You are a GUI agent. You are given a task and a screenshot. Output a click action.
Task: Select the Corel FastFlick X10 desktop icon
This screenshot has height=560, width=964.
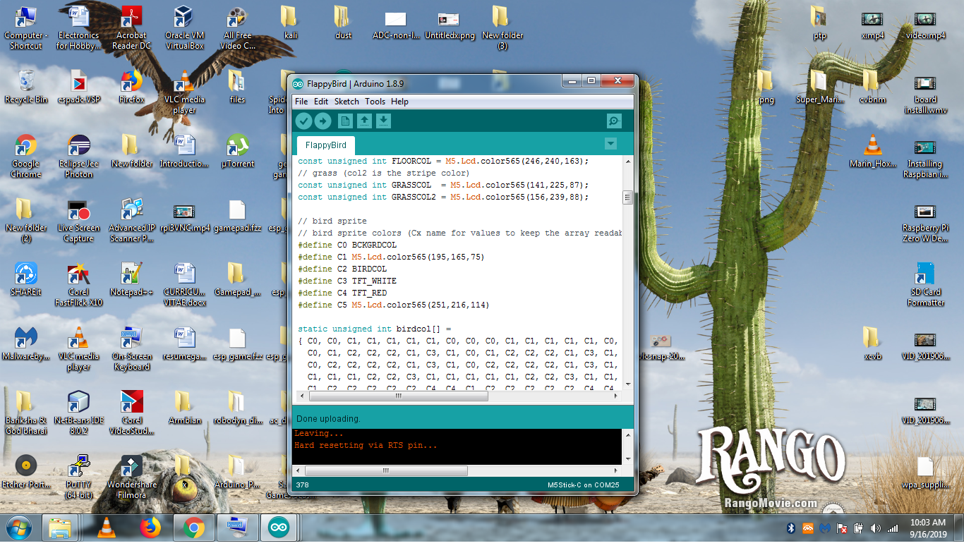[x=78, y=284]
